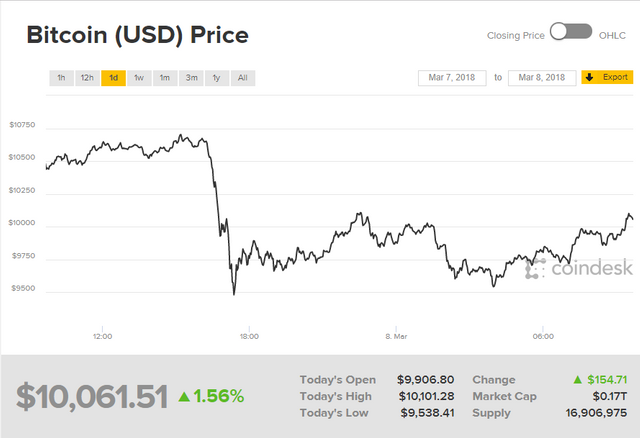The width and height of the screenshot is (640, 438).
Task: Switch chart to 1w range
Action: [139, 77]
